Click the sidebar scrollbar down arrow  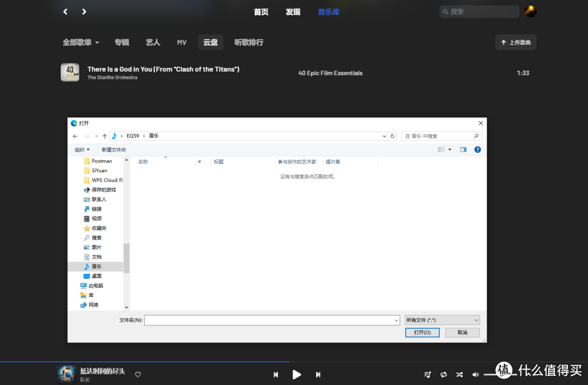pyautogui.click(x=126, y=307)
